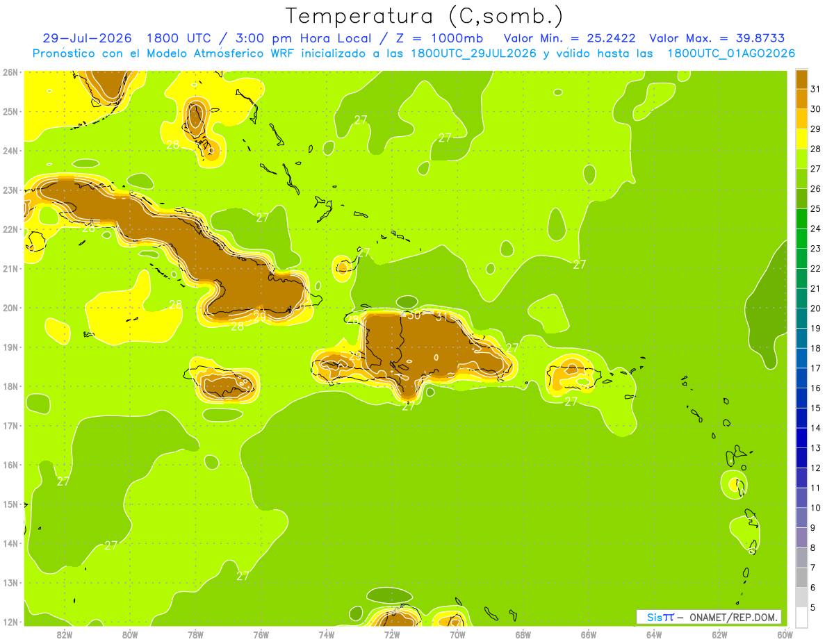The width and height of the screenshot is (834, 644).
Task: Click the blue legend band between 15 and 16
Action: coord(801,397)
